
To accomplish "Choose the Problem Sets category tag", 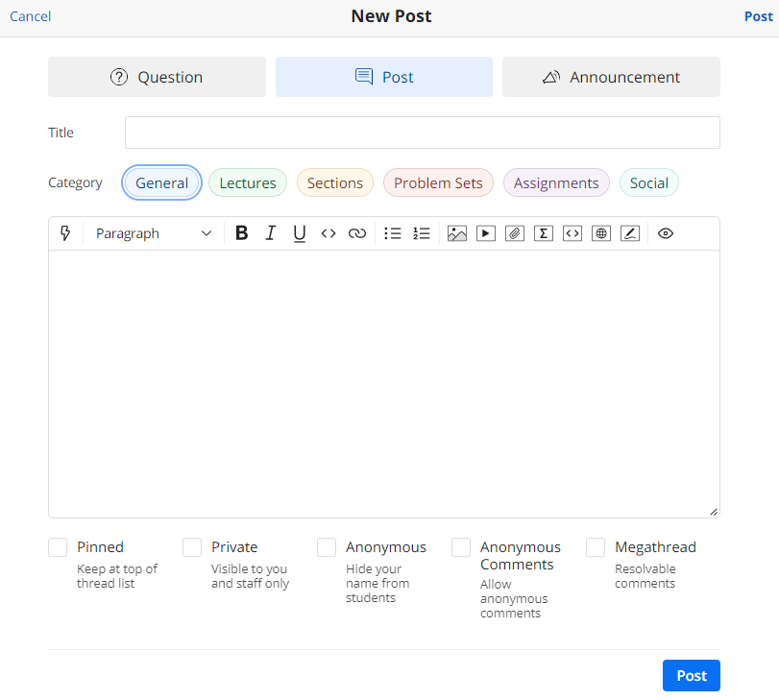I will (x=438, y=182).
